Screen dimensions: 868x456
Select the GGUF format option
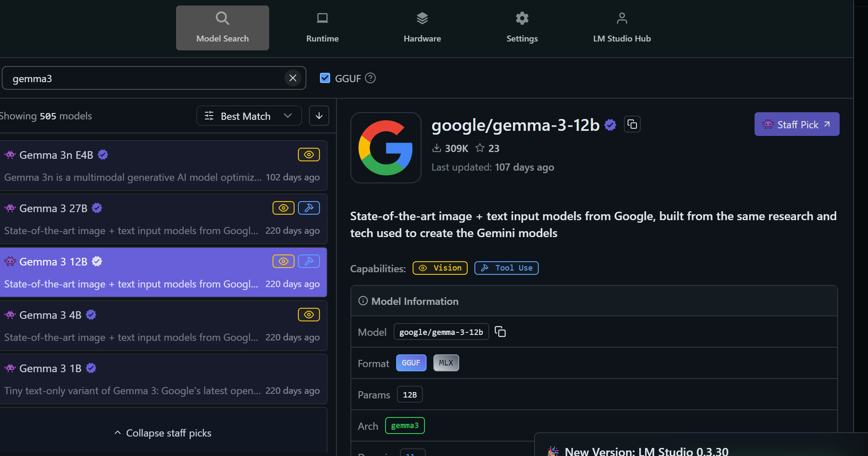coord(411,363)
